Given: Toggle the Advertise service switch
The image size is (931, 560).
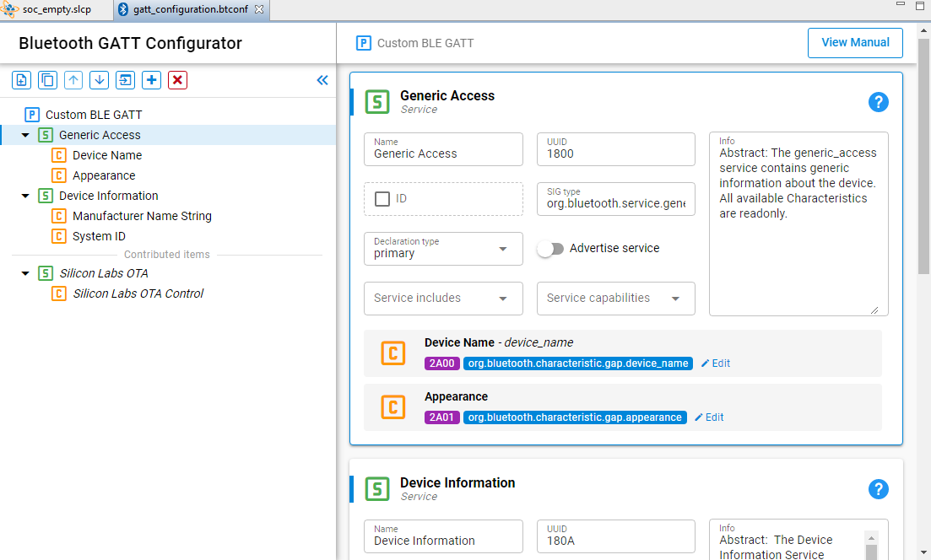Looking at the screenshot, I should (x=551, y=248).
